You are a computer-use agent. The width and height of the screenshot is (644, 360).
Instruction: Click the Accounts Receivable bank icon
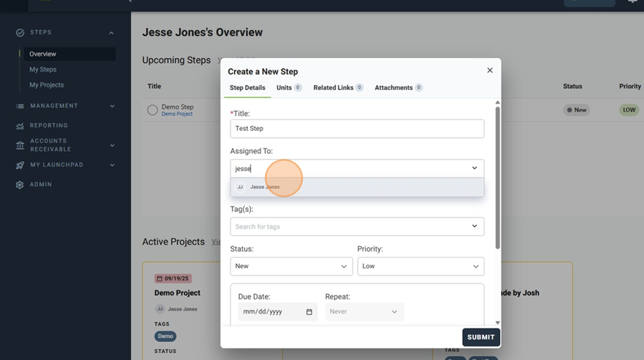(20, 145)
